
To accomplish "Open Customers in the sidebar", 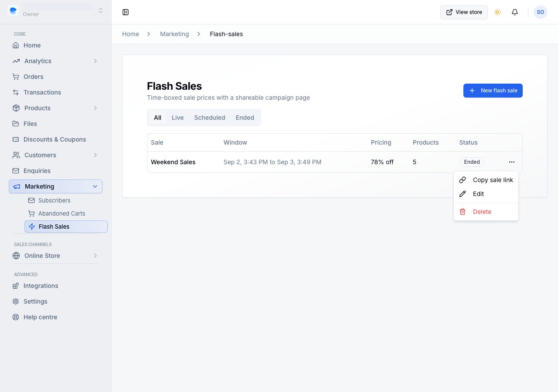I will [x=56, y=155].
